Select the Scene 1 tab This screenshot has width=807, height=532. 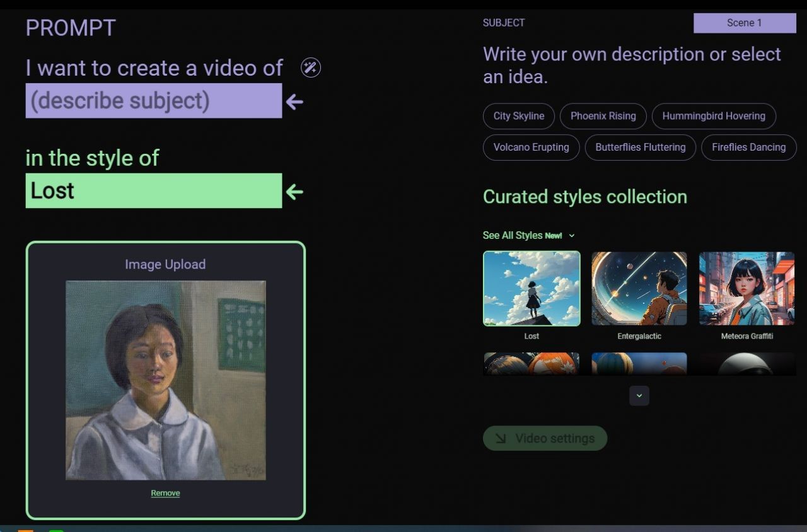click(744, 23)
